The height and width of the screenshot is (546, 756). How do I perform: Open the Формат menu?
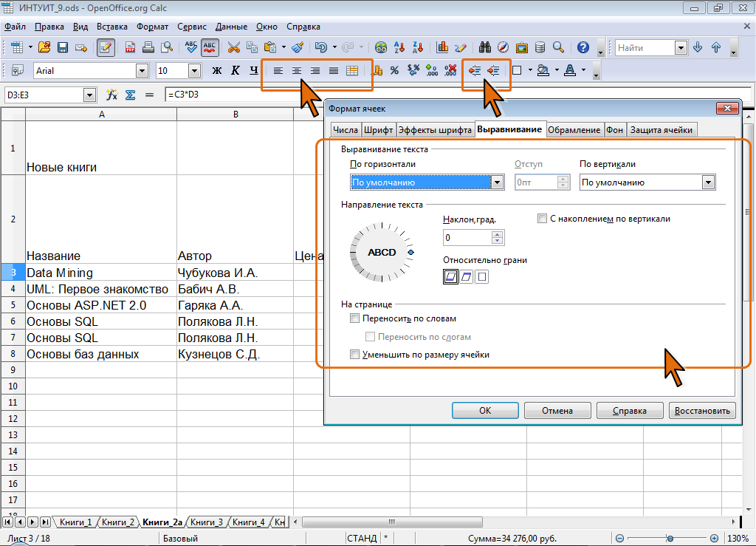point(152,27)
